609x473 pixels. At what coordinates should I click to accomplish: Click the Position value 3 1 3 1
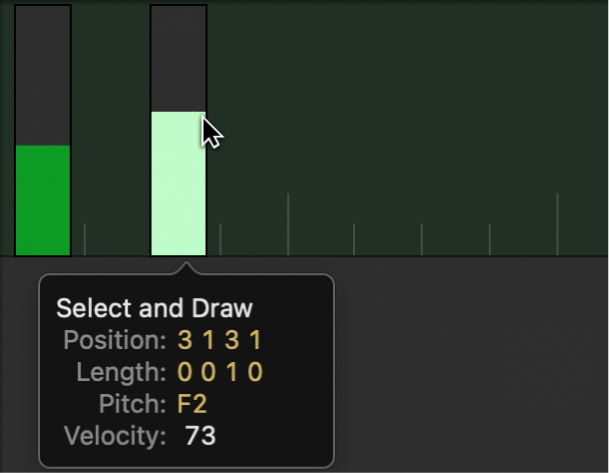(x=220, y=340)
